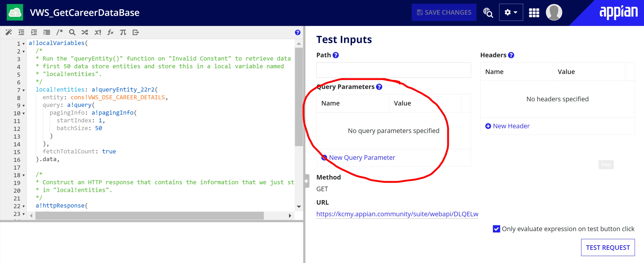Viewport: 644px width, 263px height.
Task: Collapse the pagingInfo fold at line 10
Action: [24, 113]
